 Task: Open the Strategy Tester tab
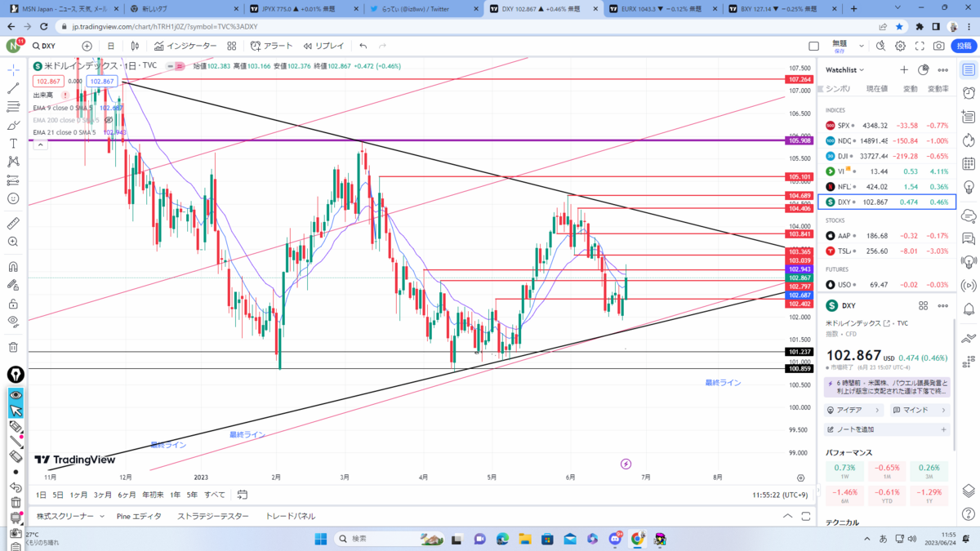(212, 516)
